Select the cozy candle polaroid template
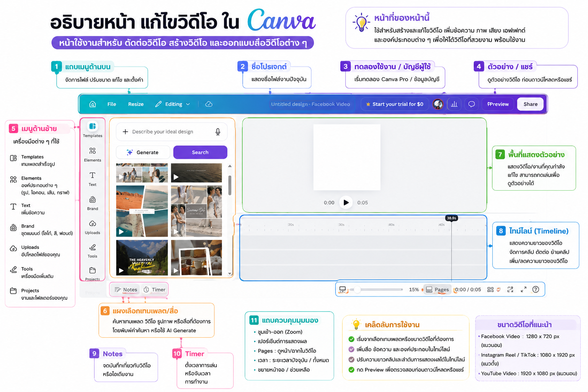588x392 pixels. pyautogui.click(x=196, y=258)
